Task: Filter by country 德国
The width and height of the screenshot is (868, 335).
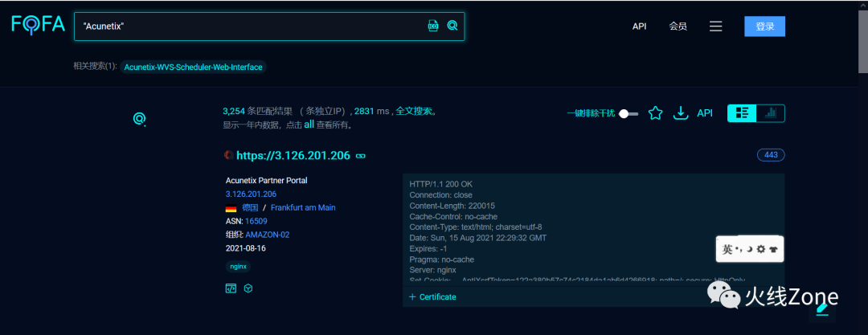Action: coord(250,207)
